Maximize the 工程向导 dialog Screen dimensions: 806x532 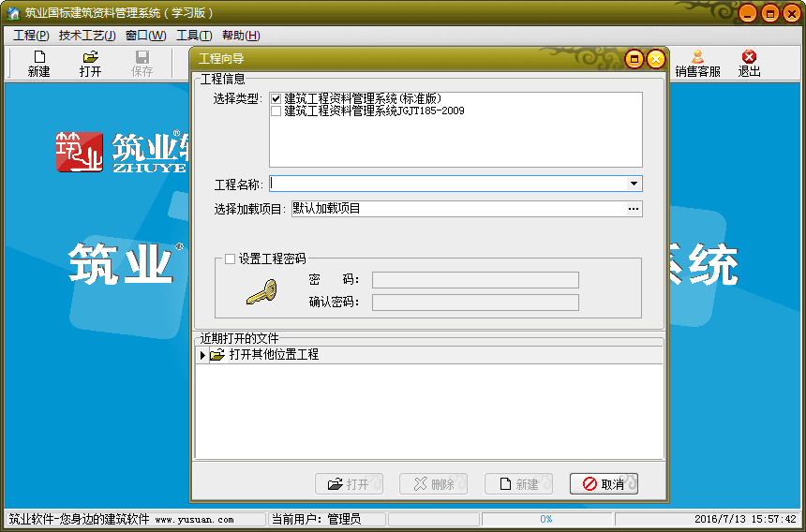634,59
